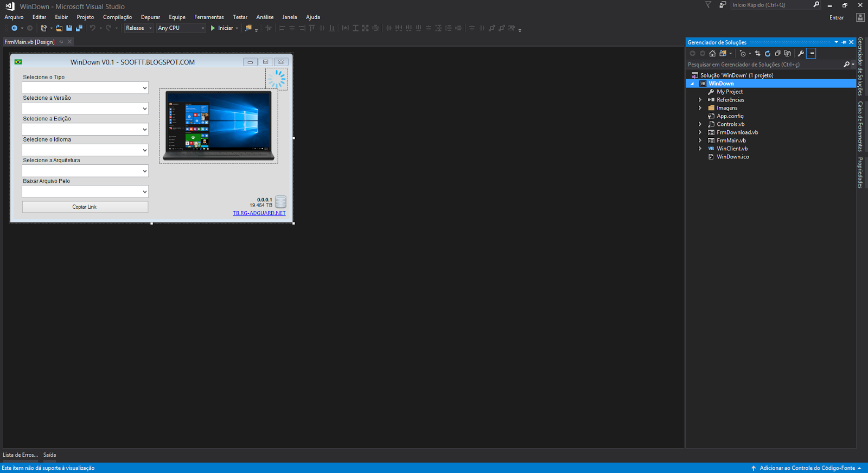Open the Caixa de Ferramentas side tab
This screenshot has width=868, height=473.
[x=860, y=126]
